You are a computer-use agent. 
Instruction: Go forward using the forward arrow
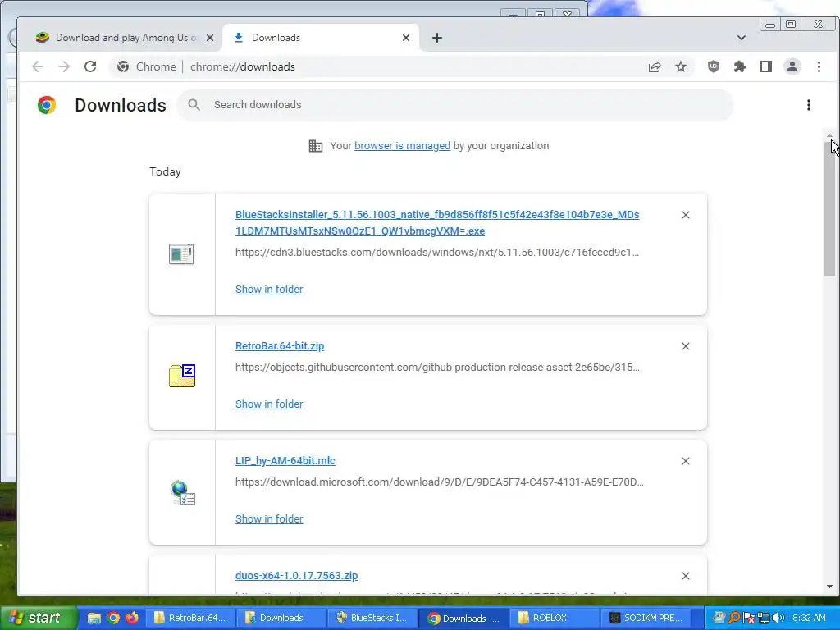[x=64, y=66]
